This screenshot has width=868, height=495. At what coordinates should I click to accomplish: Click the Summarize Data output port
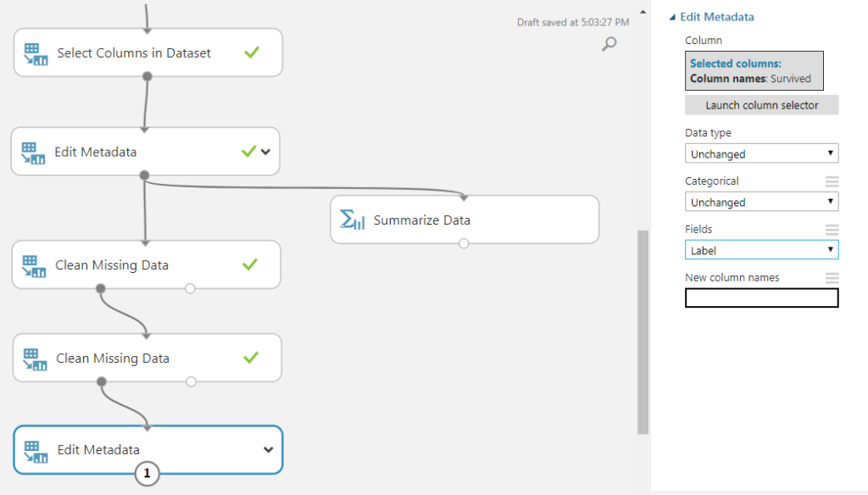pos(464,243)
